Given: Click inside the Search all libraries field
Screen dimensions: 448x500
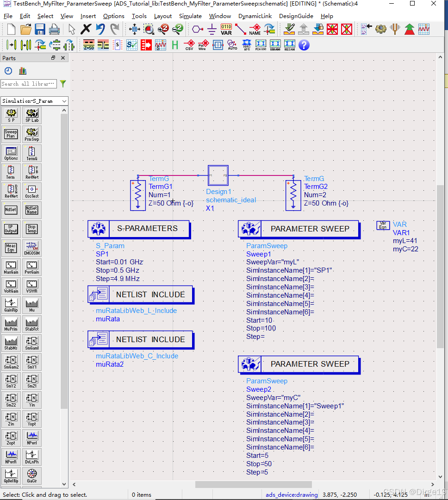Looking at the screenshot, I should 28,84.
